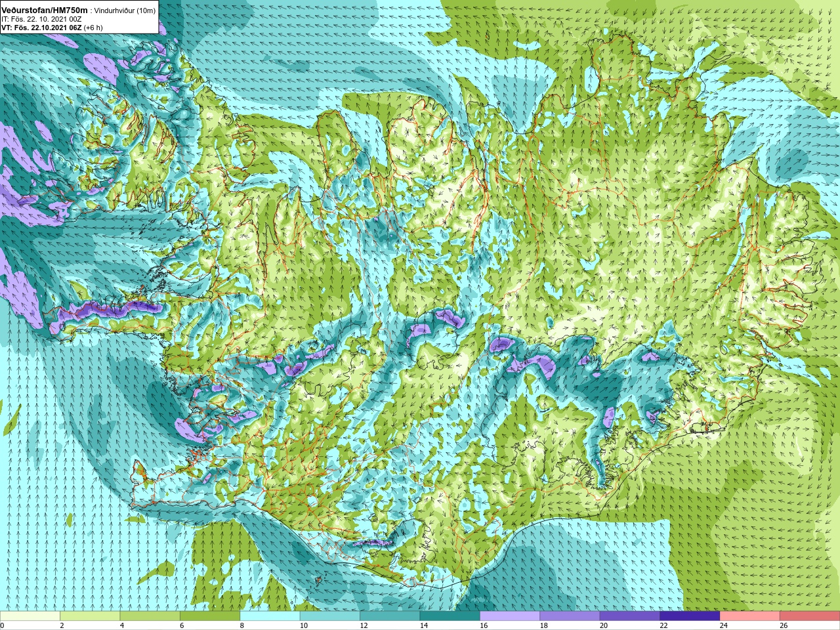Click the turquoise 10–12 legend swatch

tap(330, 616)
